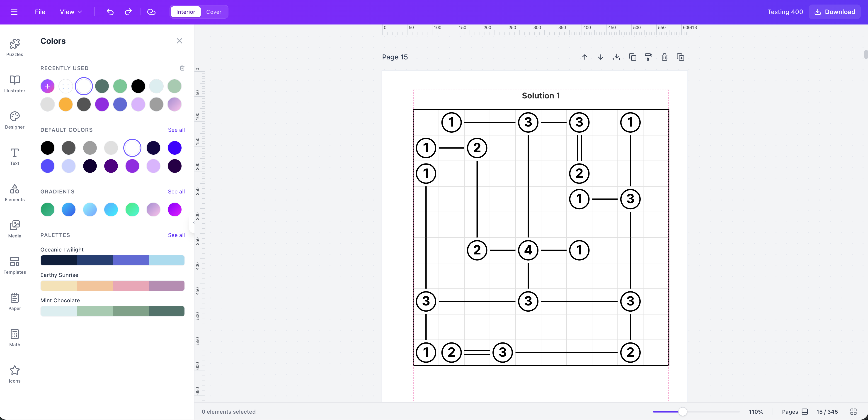Open the hamburger menu

pos(14,12)
